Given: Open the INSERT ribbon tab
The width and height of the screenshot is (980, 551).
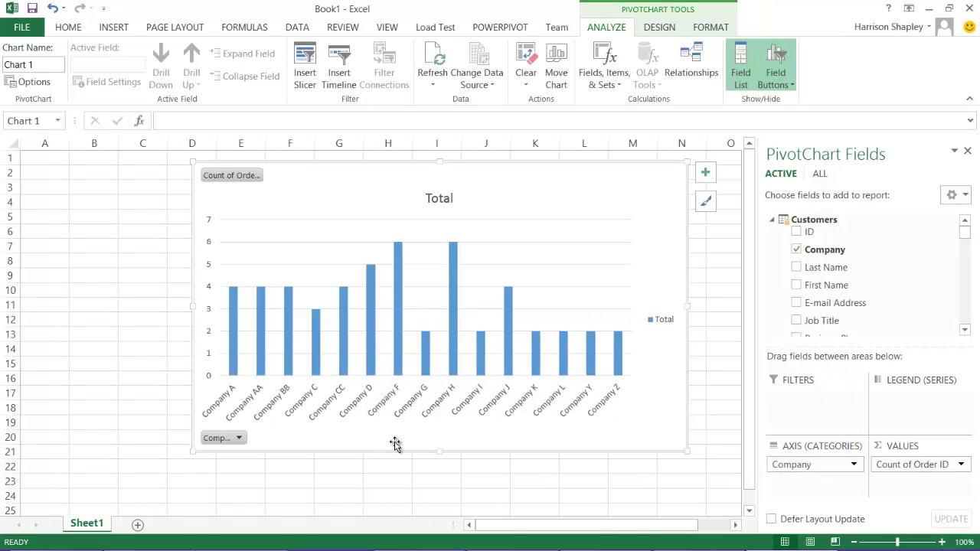Looking at the screenshot, I should coord(113,27).
